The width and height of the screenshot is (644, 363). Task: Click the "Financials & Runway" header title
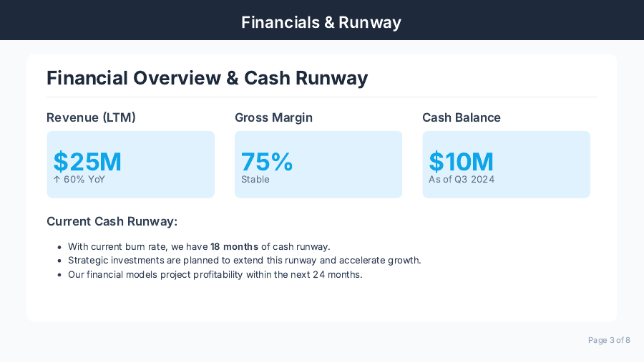321,22
